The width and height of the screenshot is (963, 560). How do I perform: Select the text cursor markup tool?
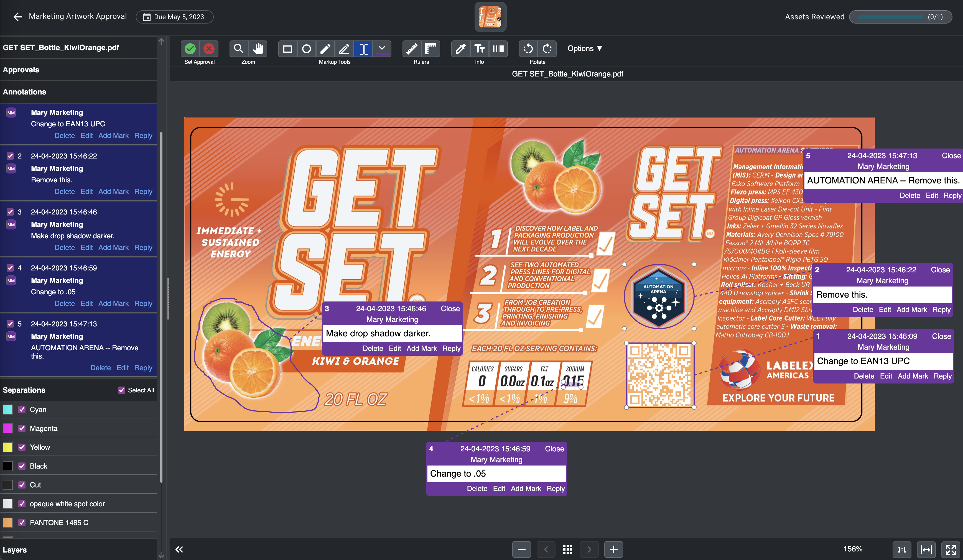(363, 48)
